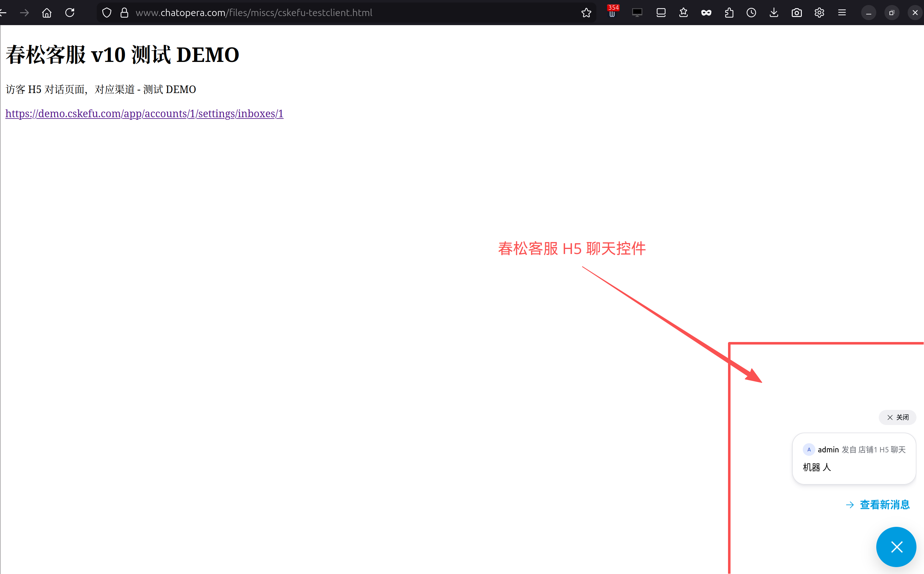Open the hamburger application menu
924x574 pixels.
click(x=842, y=13)
